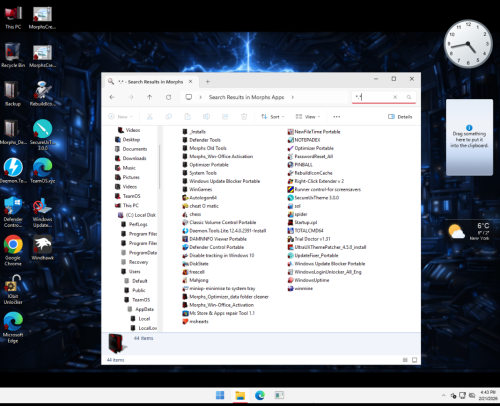The image size is (500, 406).
Task: Click the Copy toolbar icon
Action: (169, 117)
